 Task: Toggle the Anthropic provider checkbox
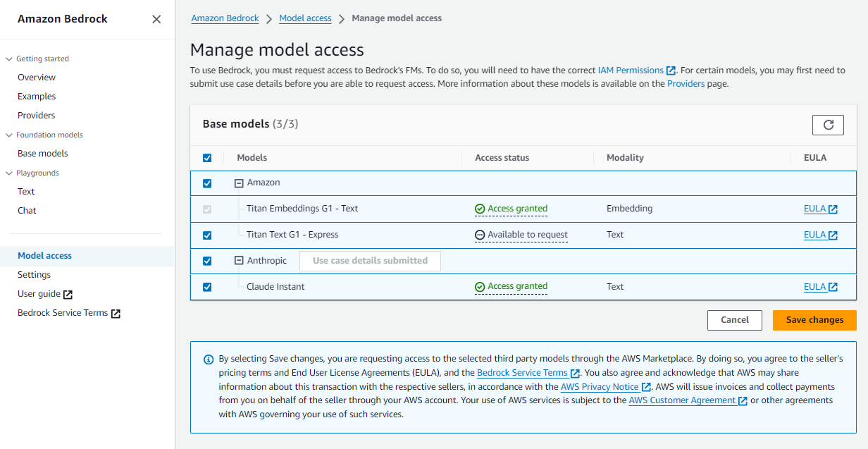pos(207,261)
